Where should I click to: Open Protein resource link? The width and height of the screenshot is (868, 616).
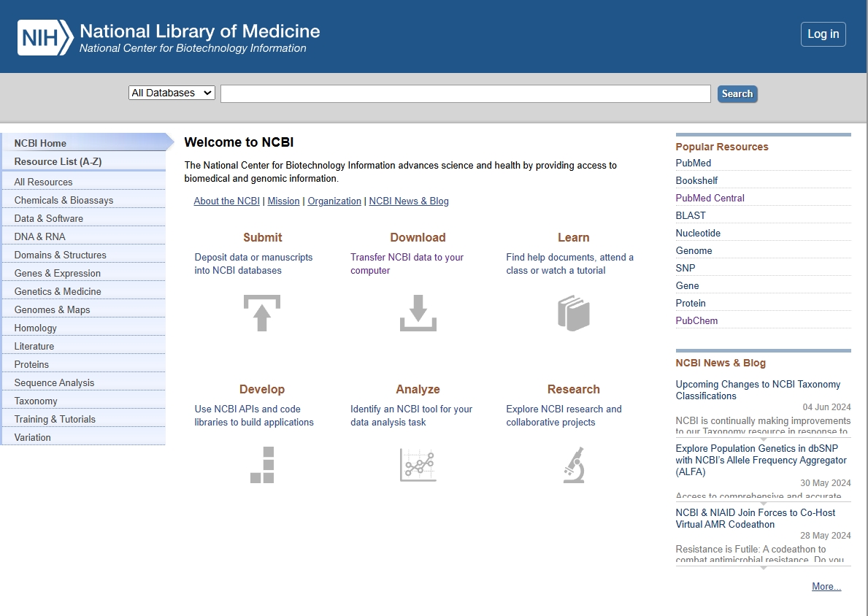point(691,304)
